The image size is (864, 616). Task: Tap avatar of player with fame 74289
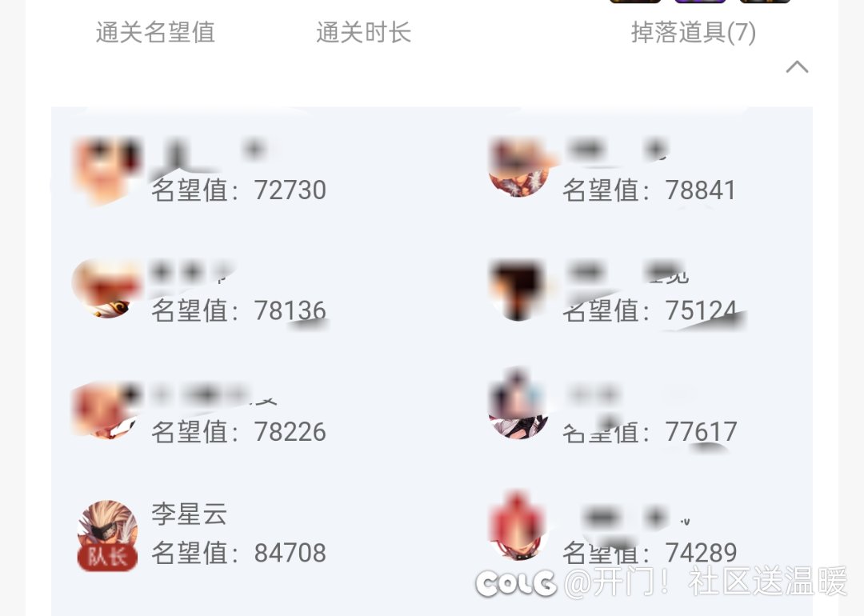coord(518,526)
